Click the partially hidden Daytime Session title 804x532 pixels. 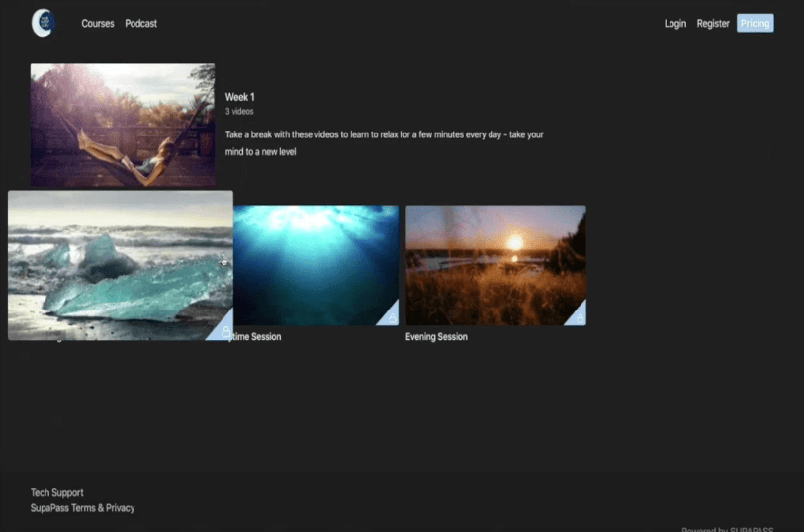(257, 337)
